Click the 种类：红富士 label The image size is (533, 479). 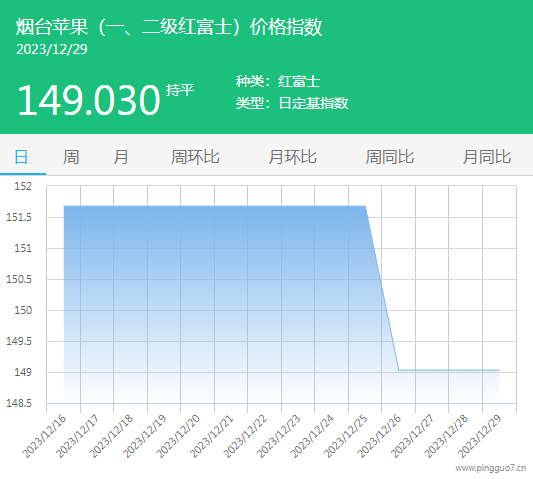click(x=278, y=82)
